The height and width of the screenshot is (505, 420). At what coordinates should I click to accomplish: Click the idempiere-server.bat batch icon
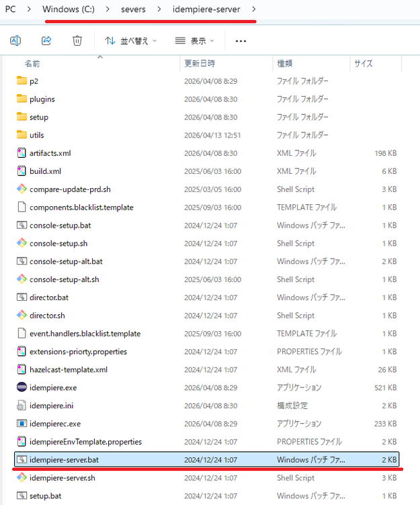point(22,459)
